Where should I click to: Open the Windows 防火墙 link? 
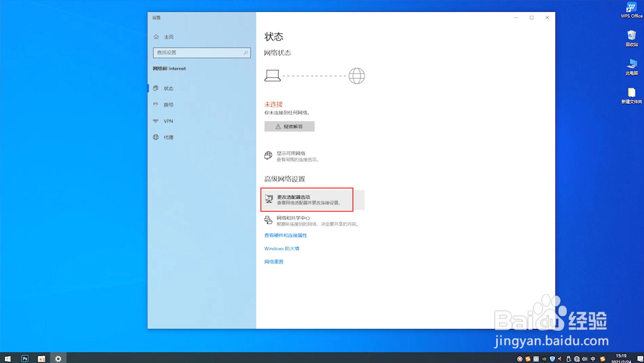pyautogui.click(x=282, y=249)
